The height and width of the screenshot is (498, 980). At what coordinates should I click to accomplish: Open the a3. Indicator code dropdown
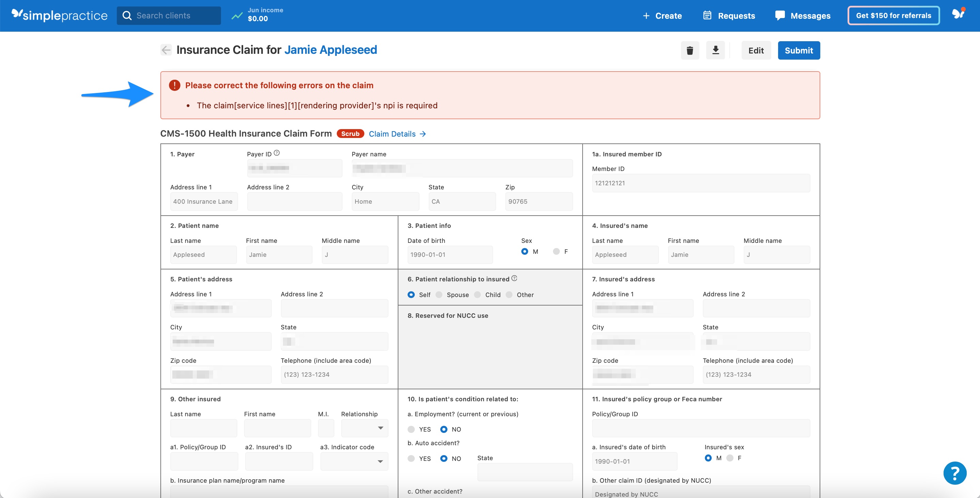(354, 461)
